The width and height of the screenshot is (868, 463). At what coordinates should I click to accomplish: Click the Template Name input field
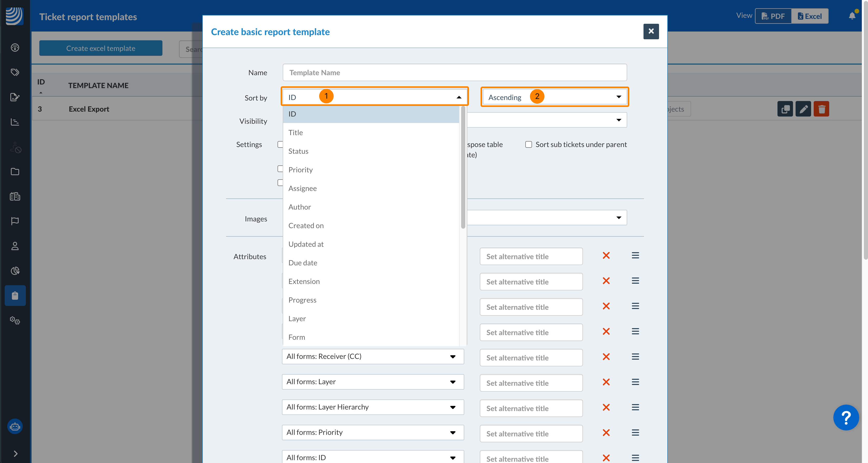point(454,72)
